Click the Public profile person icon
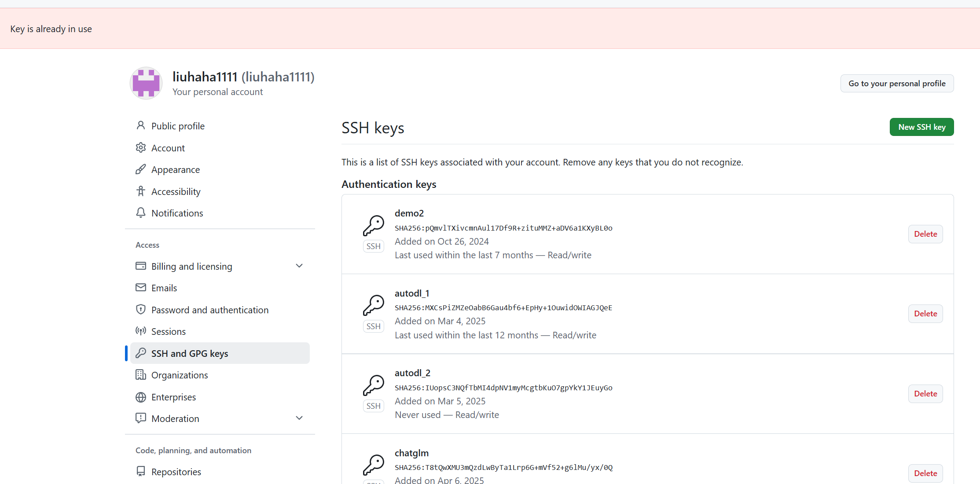 [x=140, y=126]
